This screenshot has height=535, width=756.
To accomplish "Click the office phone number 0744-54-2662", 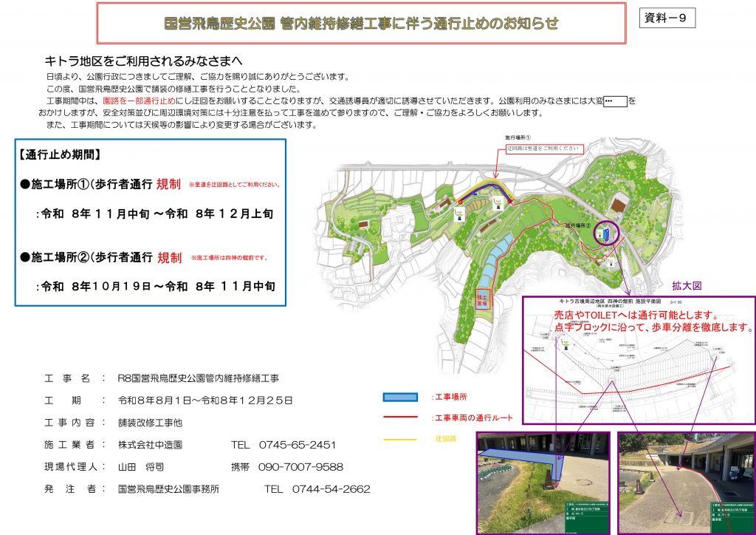I will (x=331, y=489).
